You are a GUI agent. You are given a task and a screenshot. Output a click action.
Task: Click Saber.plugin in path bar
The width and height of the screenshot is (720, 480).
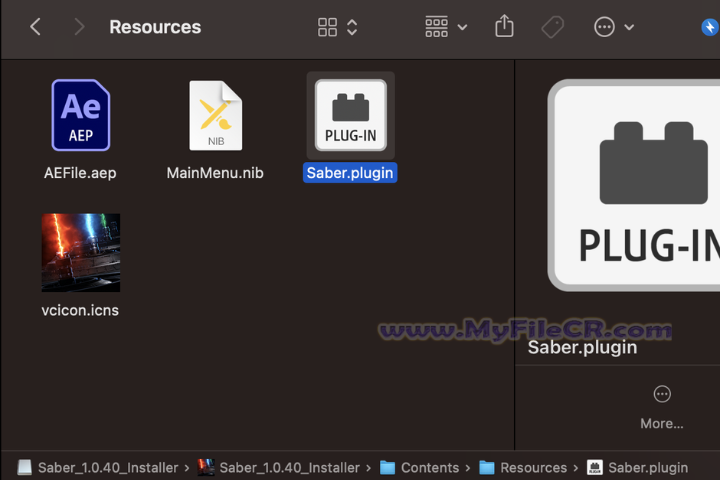[637, 468]
